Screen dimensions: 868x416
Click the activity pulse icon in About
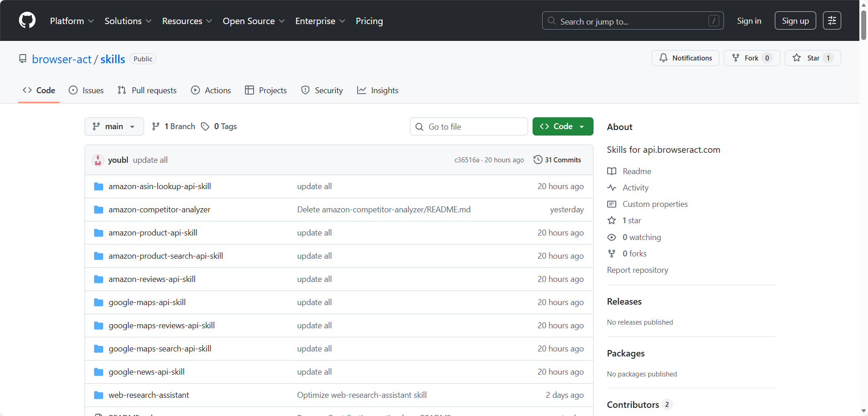click(x=612, y=188)
